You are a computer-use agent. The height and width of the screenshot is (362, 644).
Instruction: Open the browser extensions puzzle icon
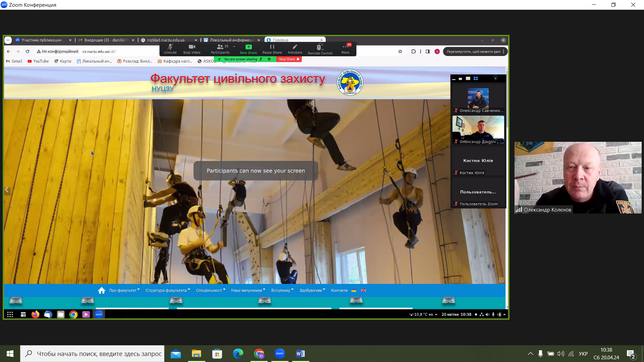tap(414, 52)
